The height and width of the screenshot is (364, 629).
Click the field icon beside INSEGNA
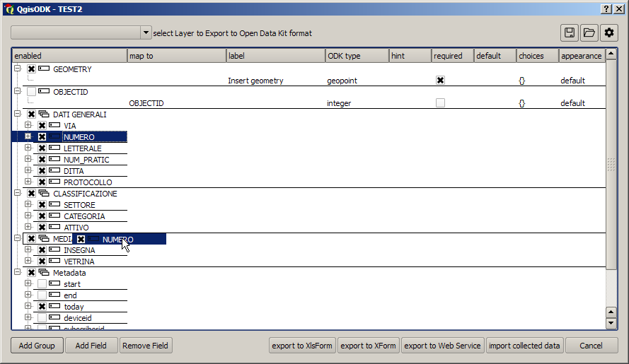[x=54, y=249]
